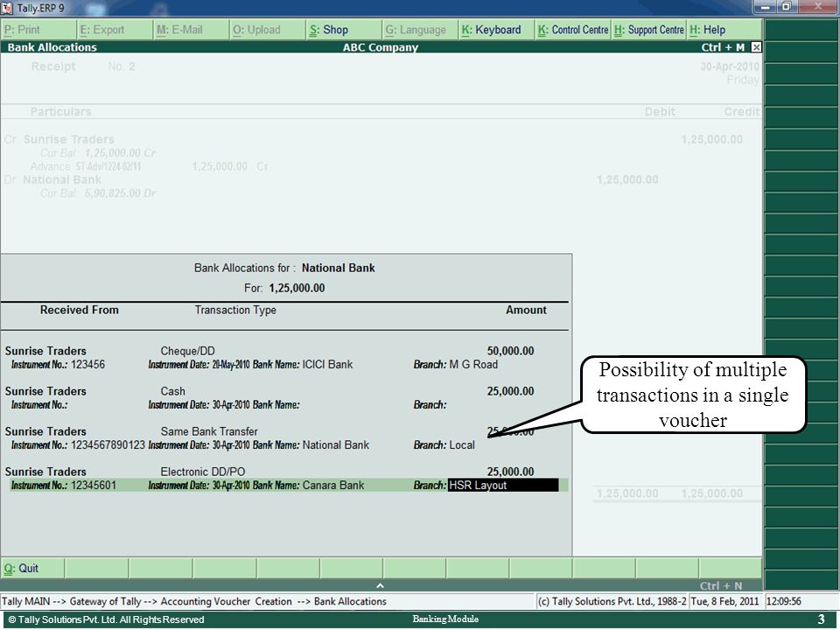Click the Electronic DD/PO 25,000.00 amount

tap(510, 472)
